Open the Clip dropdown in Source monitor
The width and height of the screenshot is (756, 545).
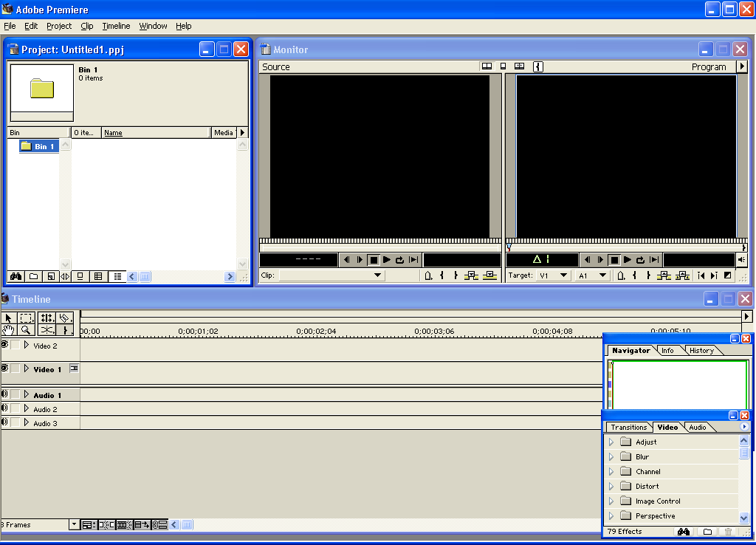click(x=331, y=275)
